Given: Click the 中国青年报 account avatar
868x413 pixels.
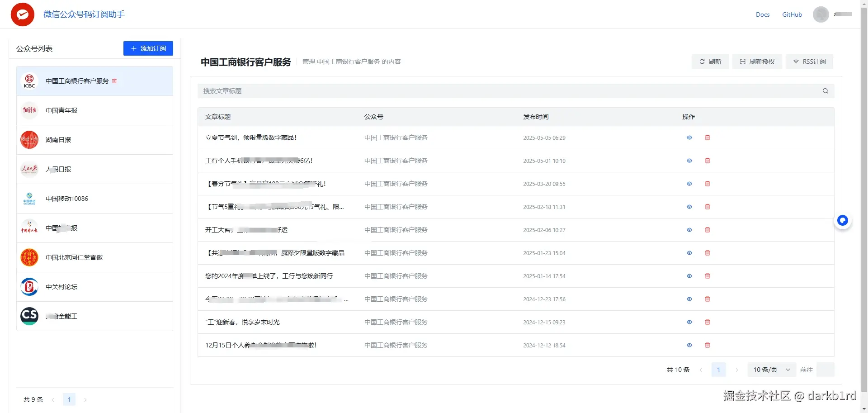Looking at the screenshot, I should tap(29, 110).
